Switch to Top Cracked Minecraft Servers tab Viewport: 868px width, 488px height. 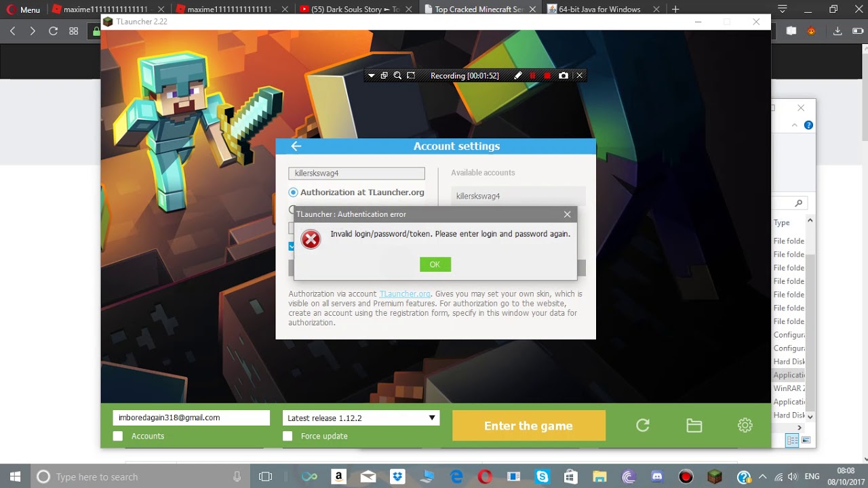479,9
